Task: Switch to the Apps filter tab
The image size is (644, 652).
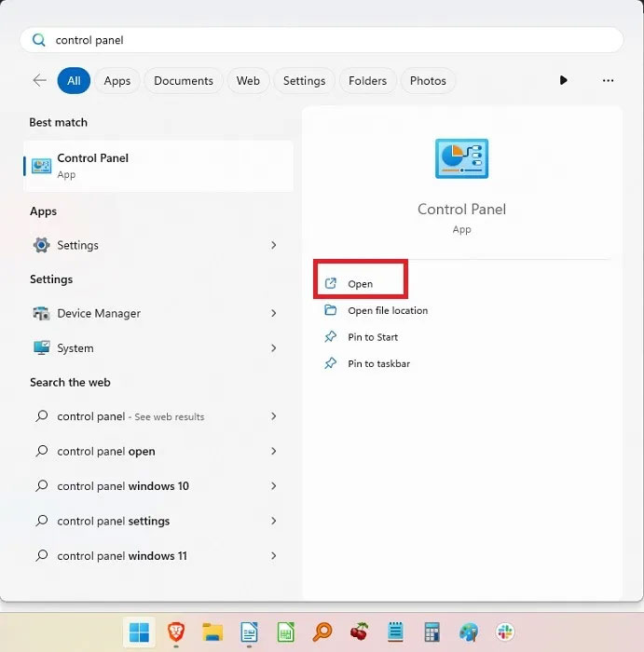Action: tap(117, 81)
